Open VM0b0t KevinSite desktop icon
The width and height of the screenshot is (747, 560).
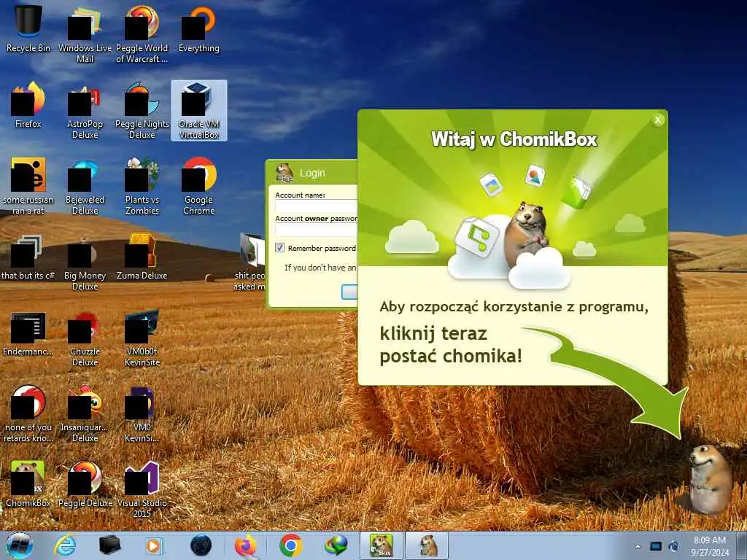[142, 338]
